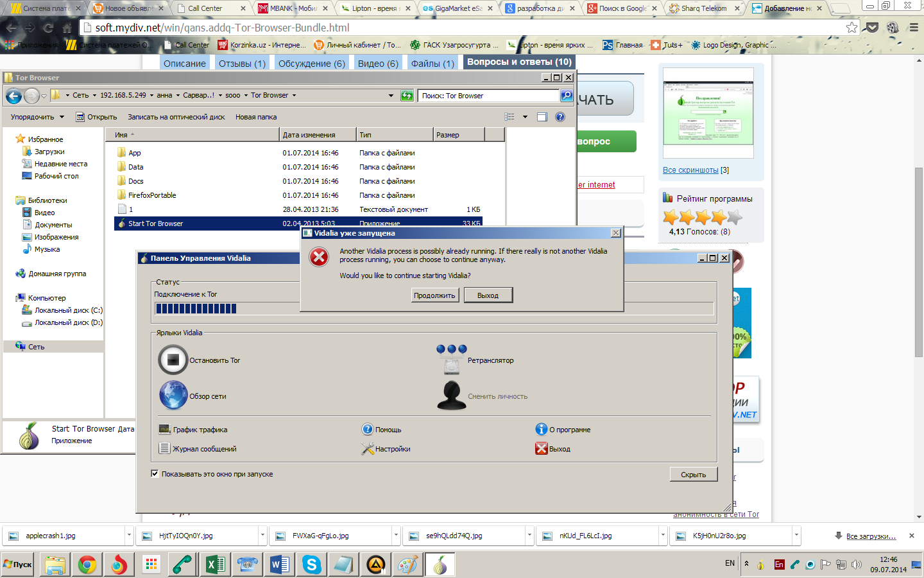Expand the Упорядочить dropdown
Viewport: 924px width, 578px height.
point(37,117)
